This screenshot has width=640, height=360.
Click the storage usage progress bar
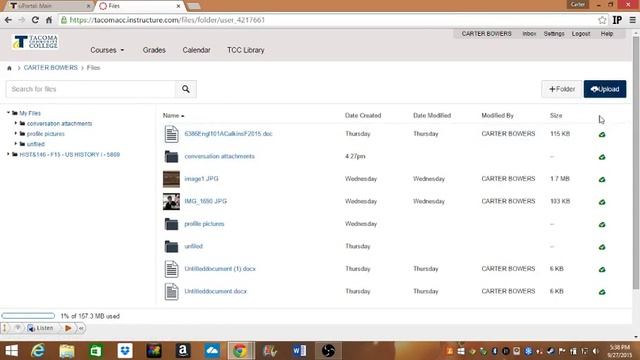pyautogui.click(x=28, y=316)
